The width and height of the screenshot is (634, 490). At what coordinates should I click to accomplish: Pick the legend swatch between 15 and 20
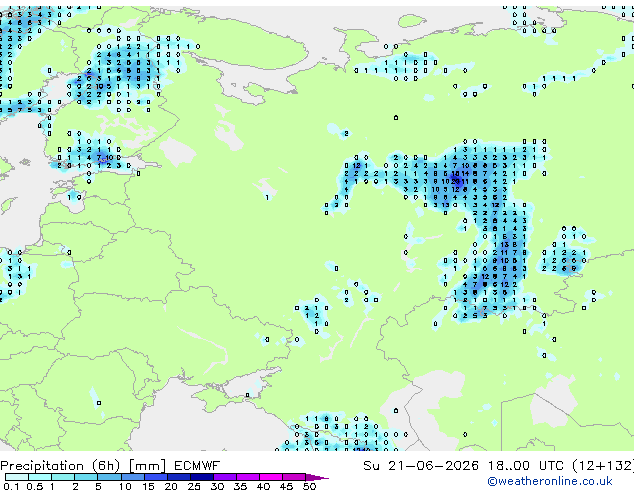tap(155, 477)
